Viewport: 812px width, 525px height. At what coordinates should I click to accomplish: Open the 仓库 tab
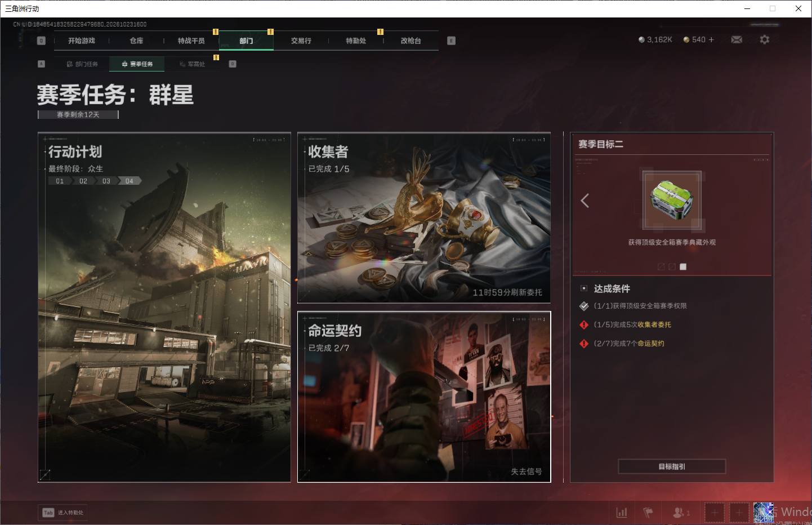tap(136, 41)
